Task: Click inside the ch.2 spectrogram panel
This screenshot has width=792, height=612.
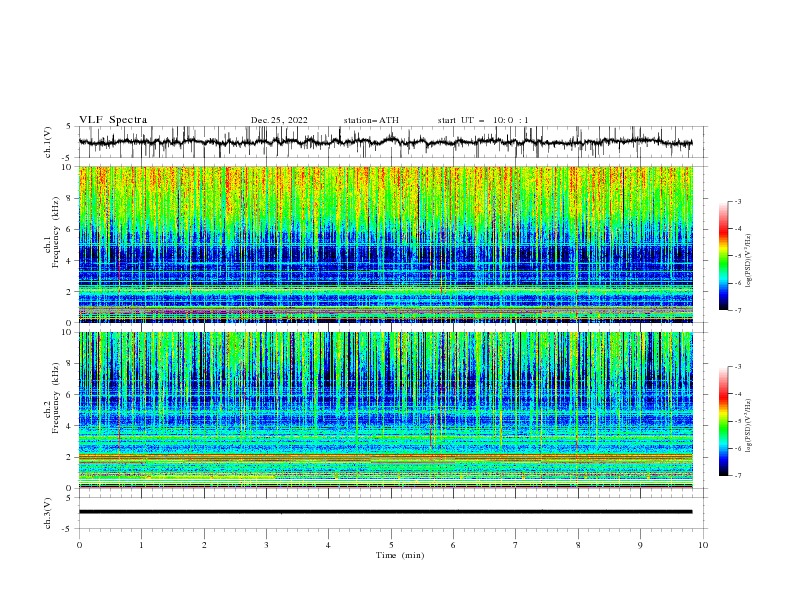Action: [x=385, y=410]
